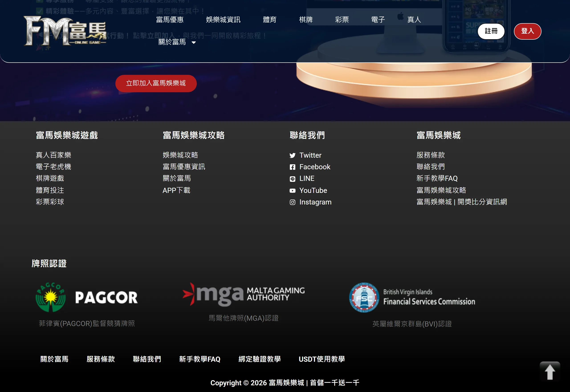570x392 pixels.
Task: Open the 電子 menu item
Action: 378,20
